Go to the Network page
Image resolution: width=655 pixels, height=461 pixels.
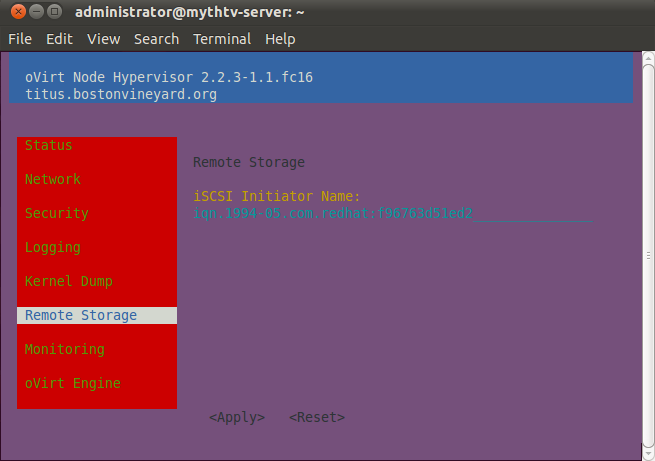pos(53,180)
